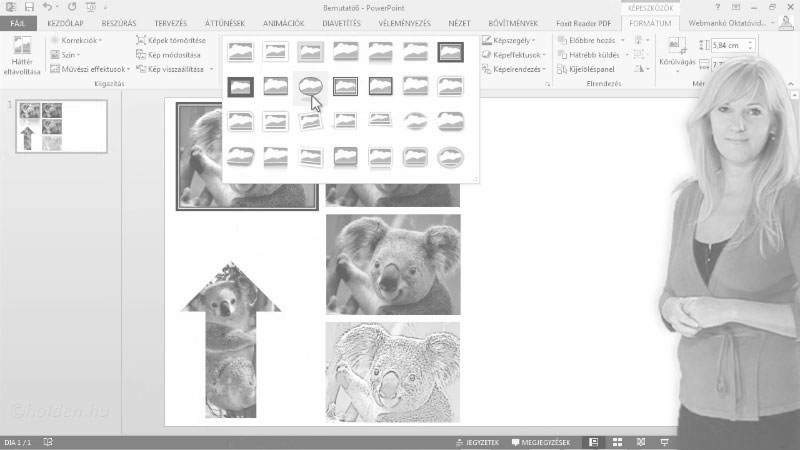Apply the Metal Rounded Rectangle picture style

tap(415, 157)
